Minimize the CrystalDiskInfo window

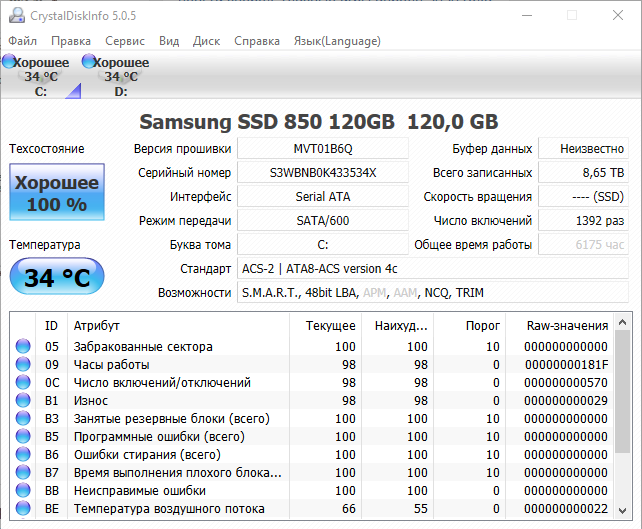527,16
